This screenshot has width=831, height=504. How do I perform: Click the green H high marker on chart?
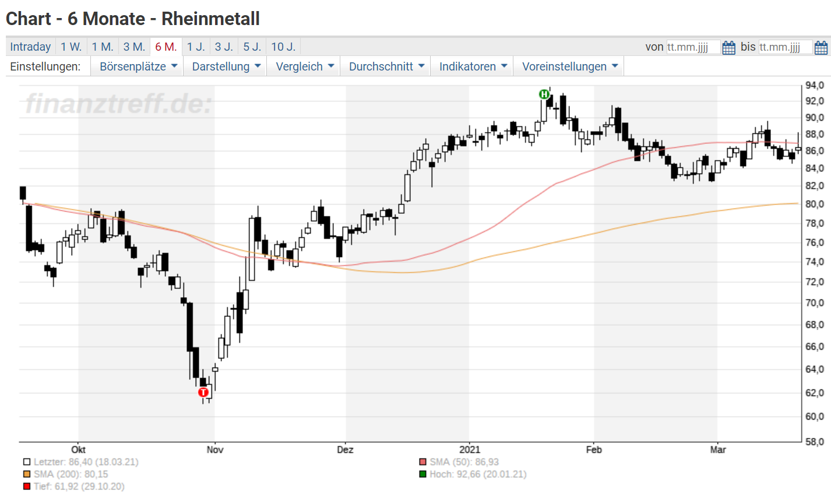tap(544, 94)
